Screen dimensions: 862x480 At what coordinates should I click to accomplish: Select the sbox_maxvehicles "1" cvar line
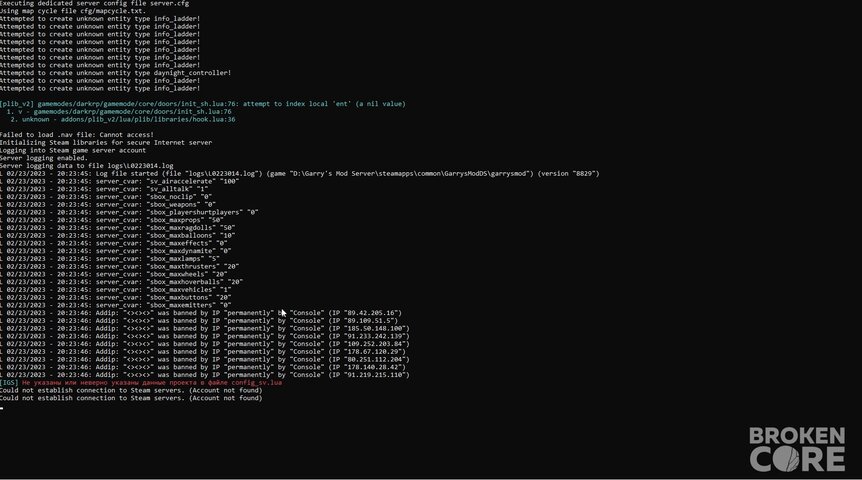click(115, 289)
